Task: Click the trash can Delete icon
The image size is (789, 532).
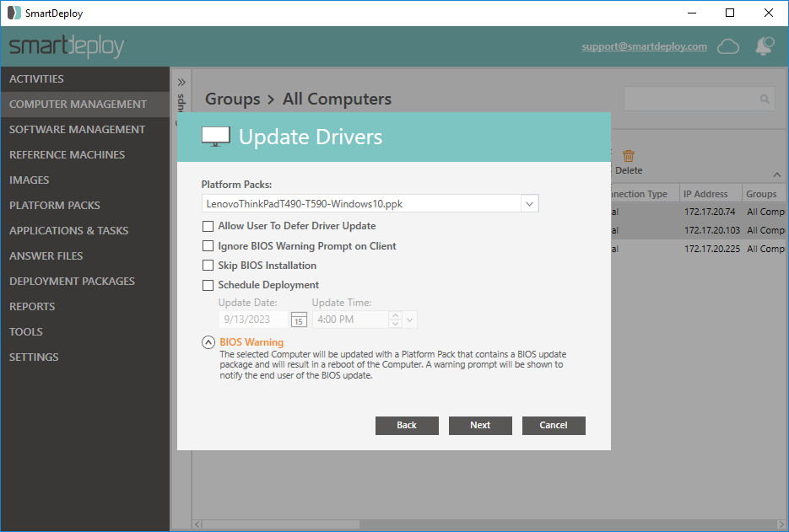Action: (629, 156)
